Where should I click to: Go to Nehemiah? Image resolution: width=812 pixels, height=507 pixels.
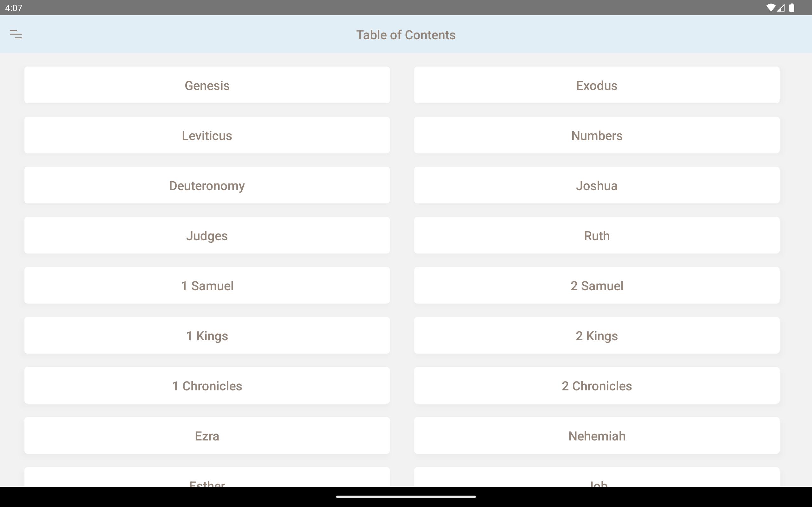597,436
